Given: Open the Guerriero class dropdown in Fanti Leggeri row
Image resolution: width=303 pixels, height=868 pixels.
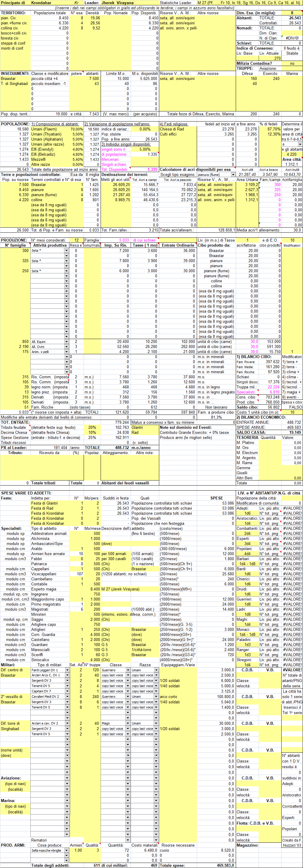Looking at the screenshot, I should click(x=128, y=670).
